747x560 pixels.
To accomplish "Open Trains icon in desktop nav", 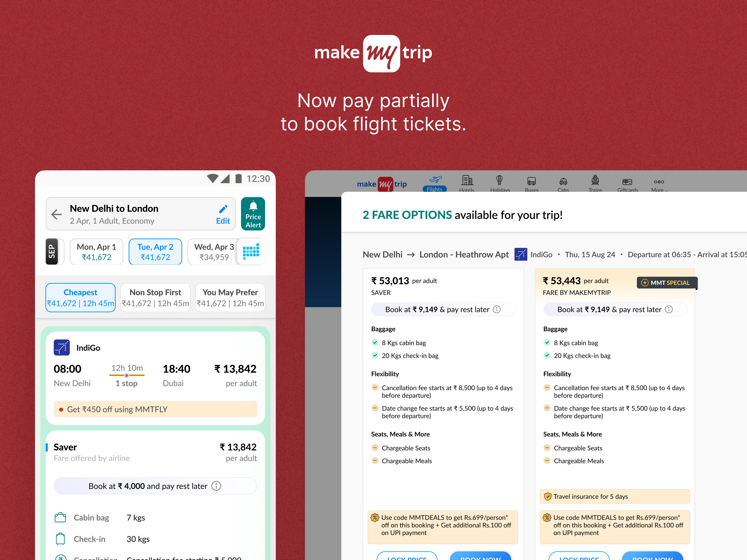I will tap(595, 180).
